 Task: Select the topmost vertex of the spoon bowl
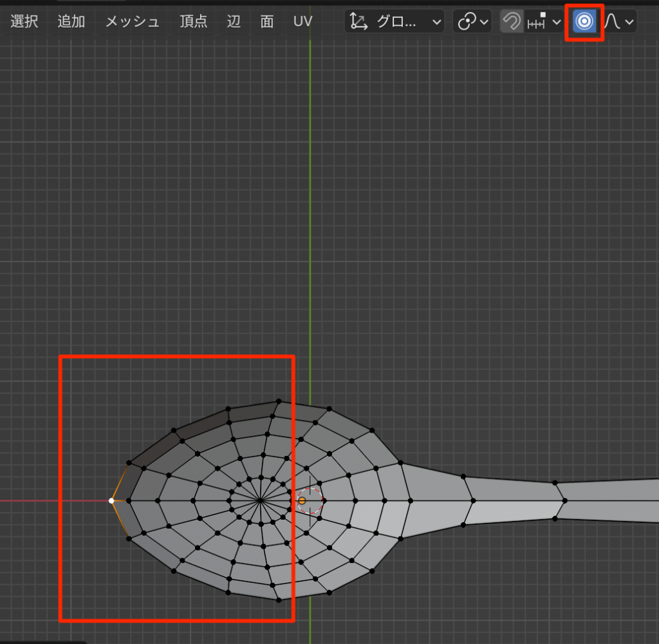(x=278, y=401)
